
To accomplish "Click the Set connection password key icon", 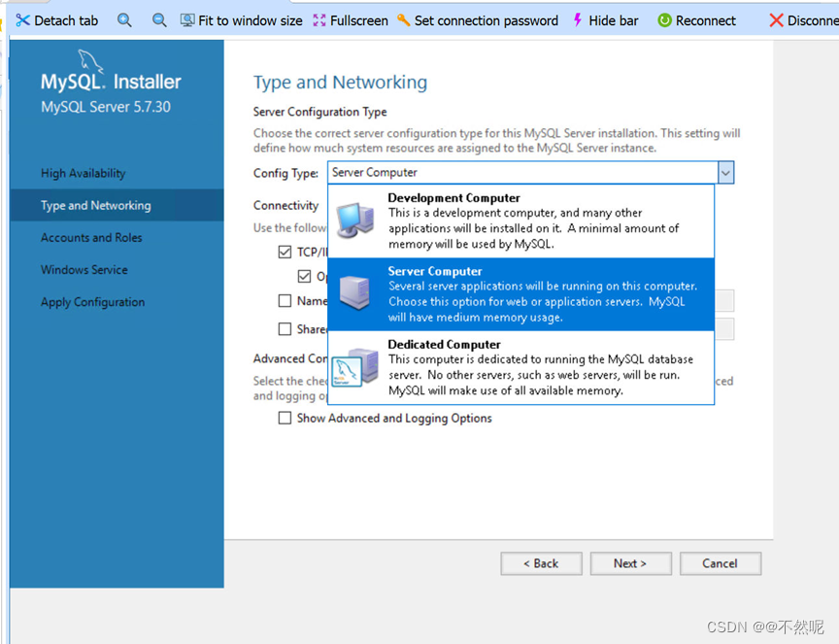I will point(403,20).
